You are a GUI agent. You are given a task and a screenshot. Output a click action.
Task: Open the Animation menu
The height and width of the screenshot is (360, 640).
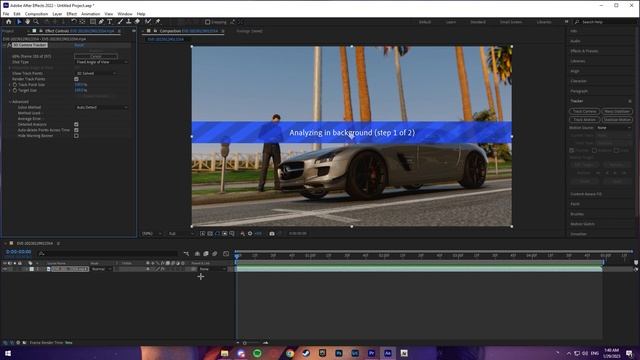(90, 14)
